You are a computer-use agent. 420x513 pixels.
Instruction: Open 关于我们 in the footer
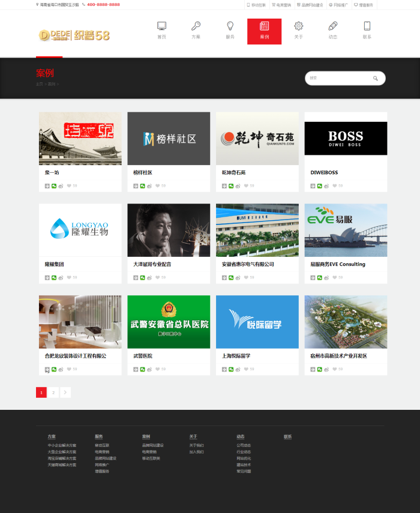pyautogui.click(x=197, y=445)
